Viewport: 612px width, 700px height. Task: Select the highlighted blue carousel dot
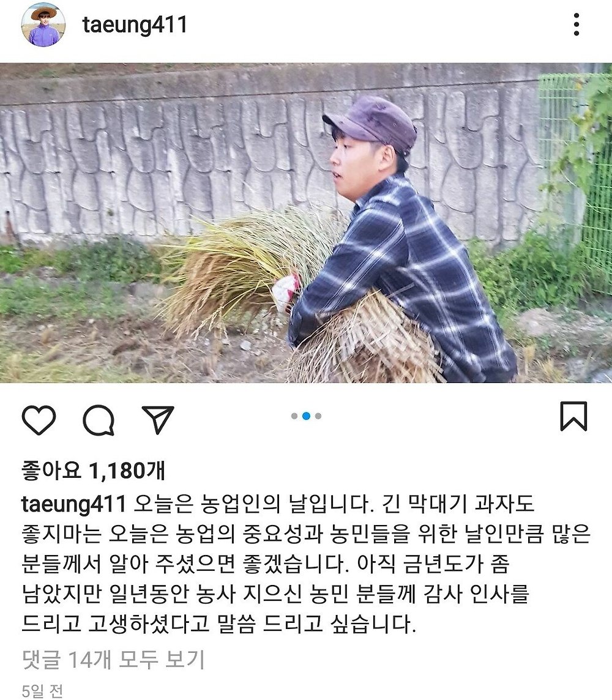(x=306, y=416)
